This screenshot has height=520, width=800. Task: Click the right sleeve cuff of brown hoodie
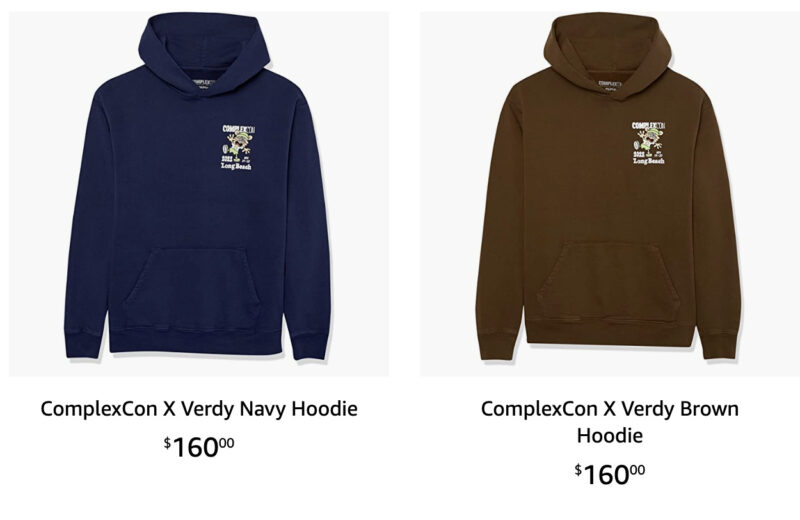pyautogui.click(x=719, y=345)
